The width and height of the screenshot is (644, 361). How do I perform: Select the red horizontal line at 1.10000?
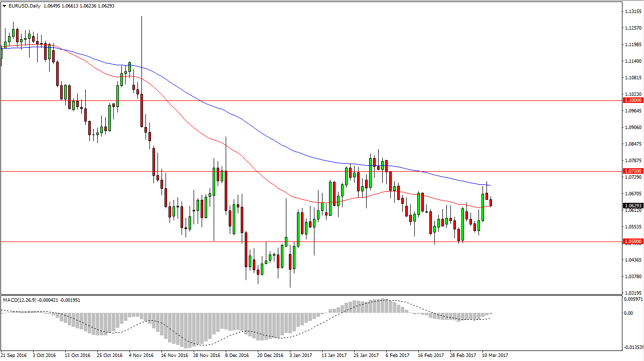[x=301, y=100]
